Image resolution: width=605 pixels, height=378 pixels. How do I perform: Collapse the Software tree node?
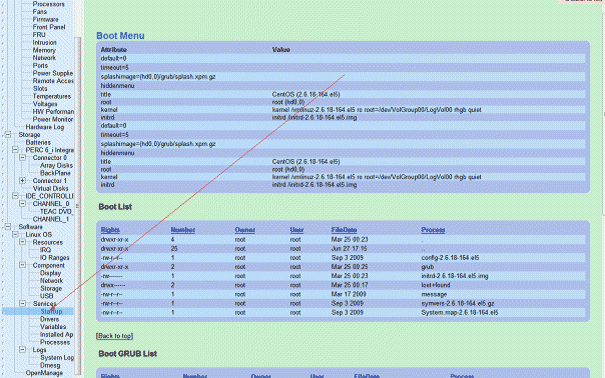(x=8, y=227)
